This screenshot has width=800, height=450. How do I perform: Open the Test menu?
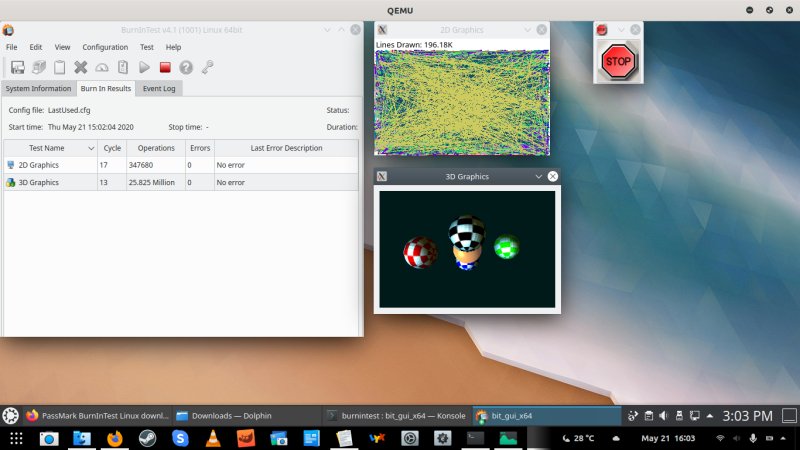(147, 47)
